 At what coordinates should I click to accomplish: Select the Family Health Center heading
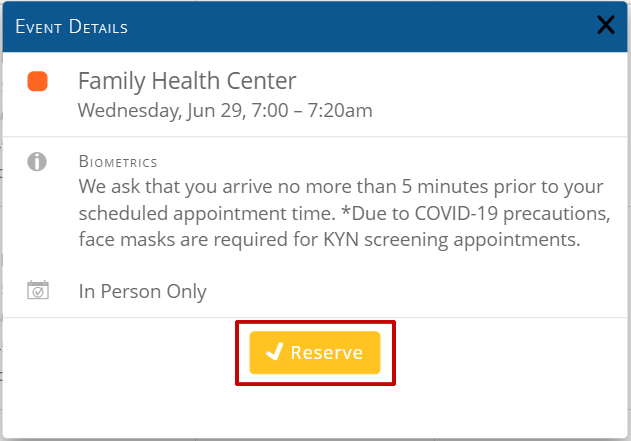187,81
